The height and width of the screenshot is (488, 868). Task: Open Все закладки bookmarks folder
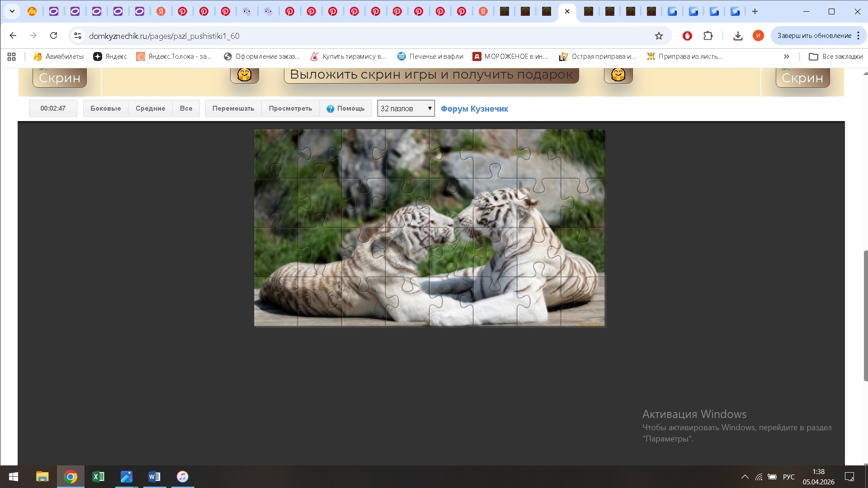click(x=836, y=56)
